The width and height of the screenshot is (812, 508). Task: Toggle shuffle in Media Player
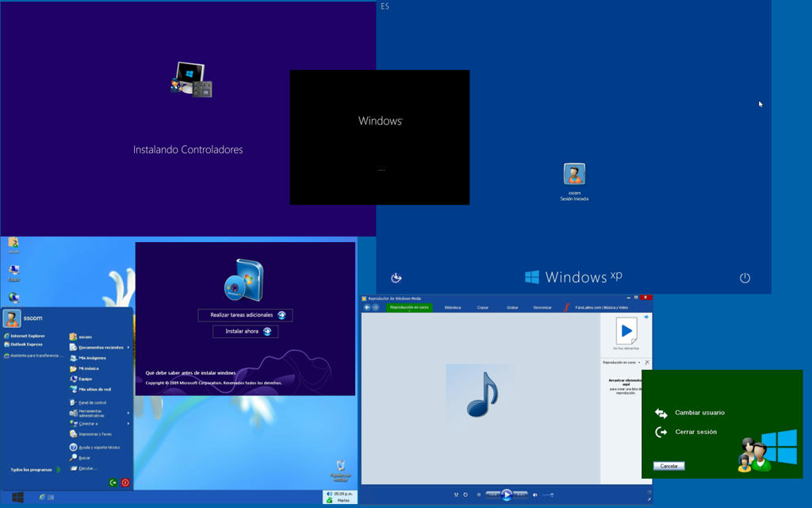pyautogui.click(x=456, y=495)
